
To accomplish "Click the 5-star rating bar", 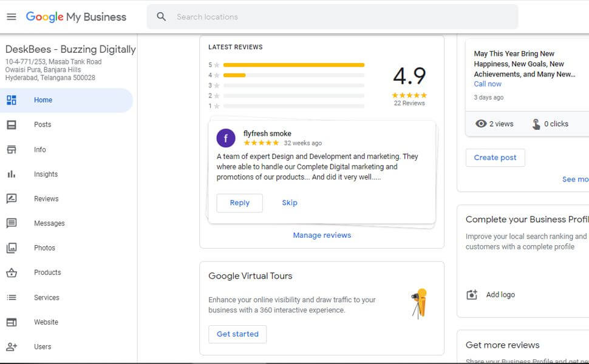I will click(294, 65).
